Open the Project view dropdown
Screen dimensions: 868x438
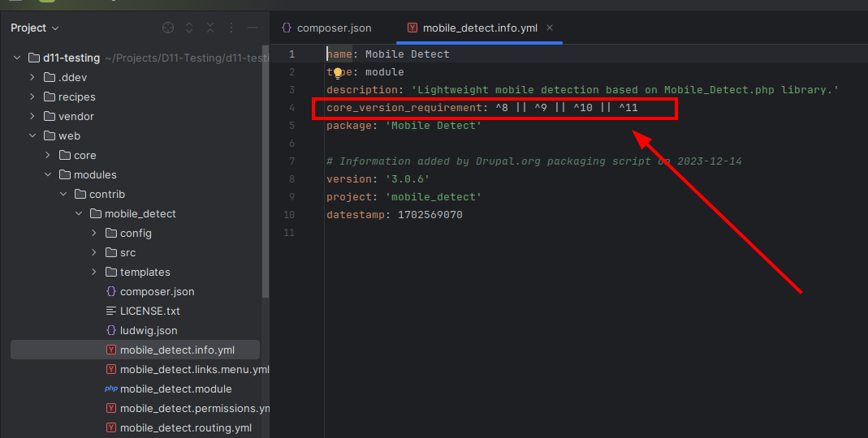(x=35, y=28)
